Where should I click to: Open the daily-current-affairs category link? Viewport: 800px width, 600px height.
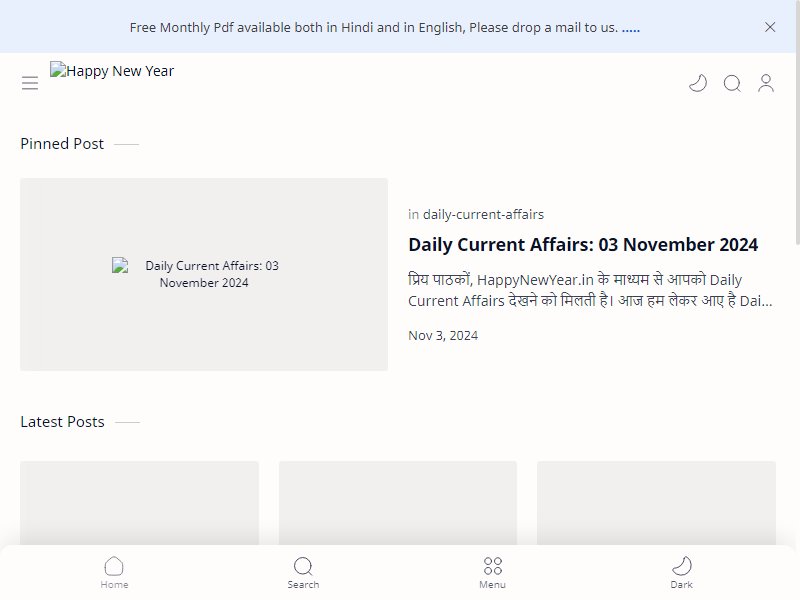pyautogui.click(x=483, y=214)
